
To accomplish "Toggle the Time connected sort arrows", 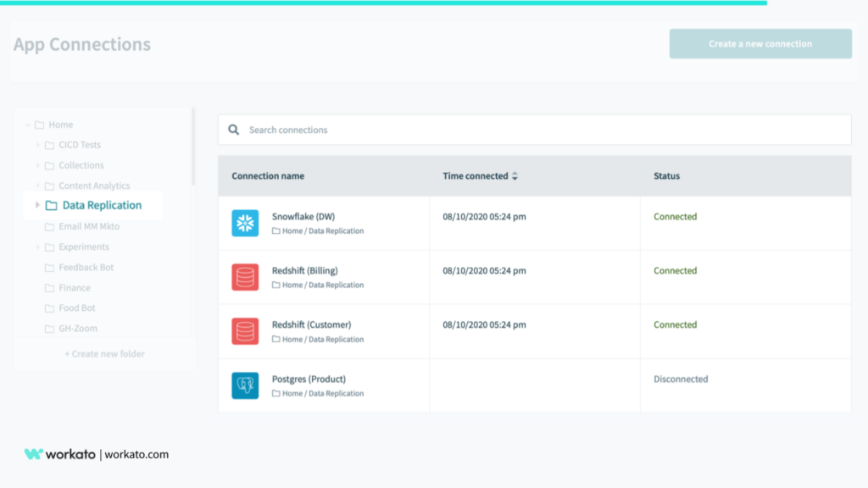I will coord(515,175).
